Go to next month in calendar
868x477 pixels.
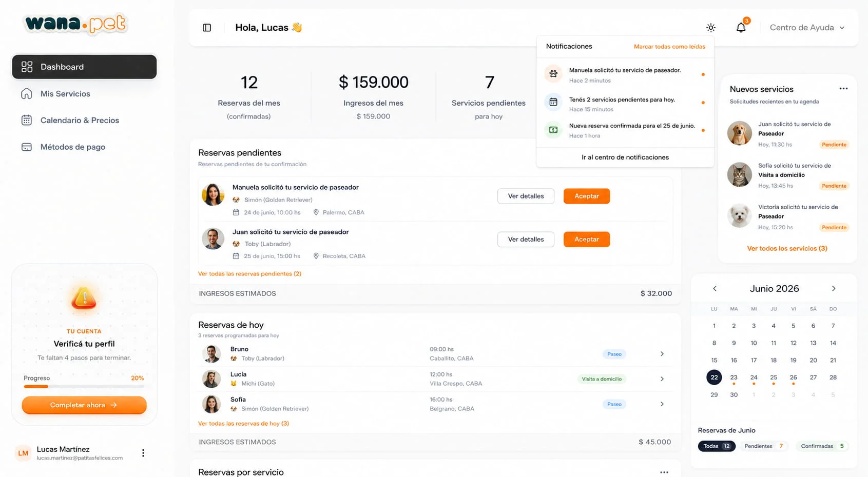click(x=834, y=289)
